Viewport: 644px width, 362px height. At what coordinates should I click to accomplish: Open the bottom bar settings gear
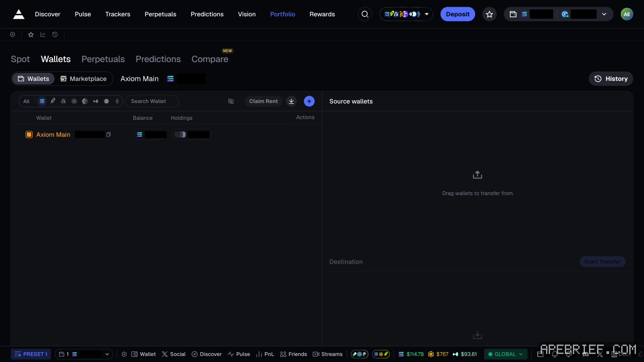(x=124, y=354)
